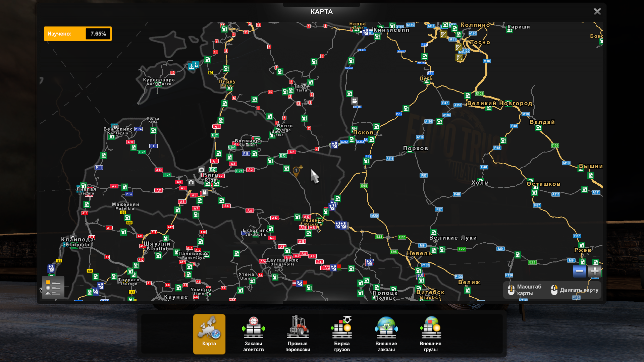The image size is (644, 362).
Task: Select the Клайпеда city label
Action: pyautogui.click(x=77, y=239)
